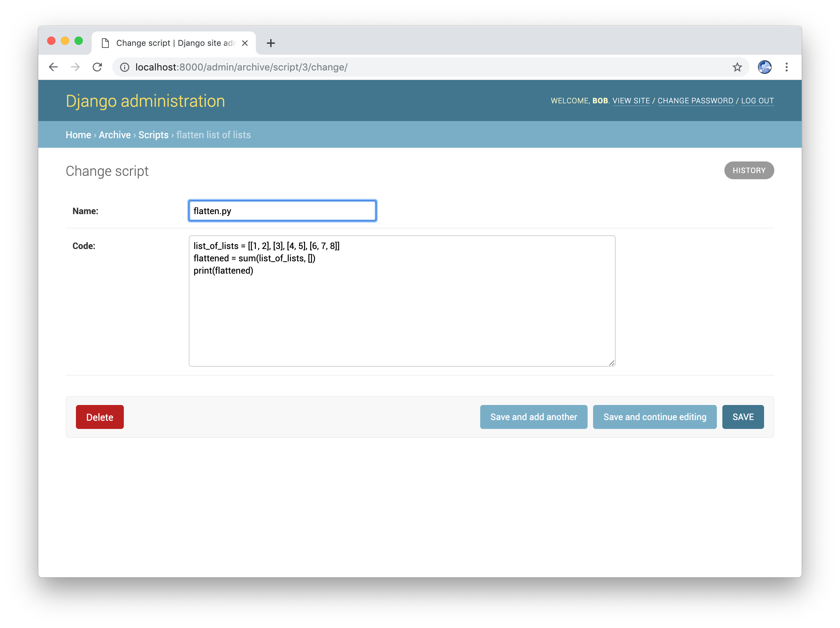Open the Chrome three-dot menu
Viewport: 840px width, 628px height.
tap(786, 67)
